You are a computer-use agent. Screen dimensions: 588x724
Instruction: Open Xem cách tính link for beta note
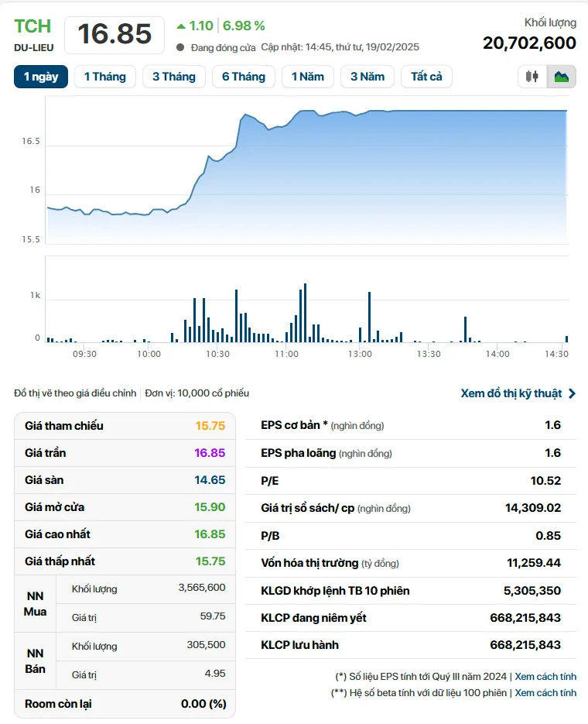click(x=545, y=692)
